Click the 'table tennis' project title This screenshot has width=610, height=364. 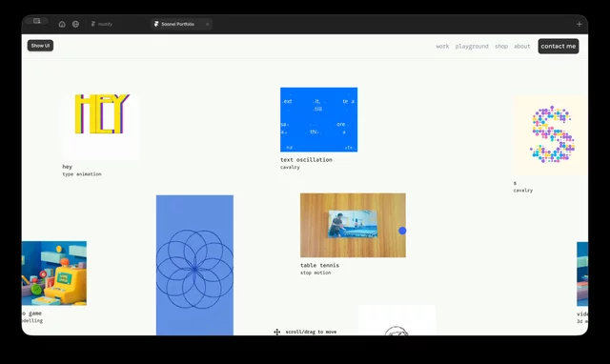point(320,265)
